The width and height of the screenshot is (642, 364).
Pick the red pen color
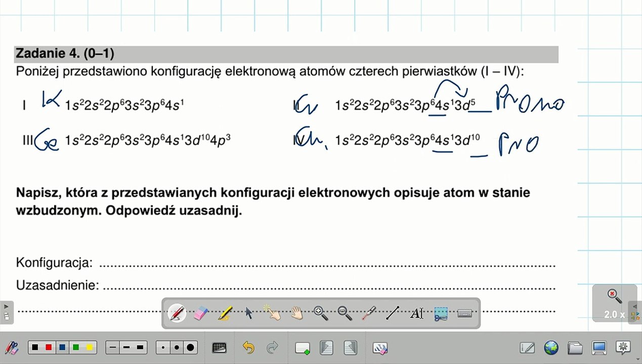(x=49, y=348)
